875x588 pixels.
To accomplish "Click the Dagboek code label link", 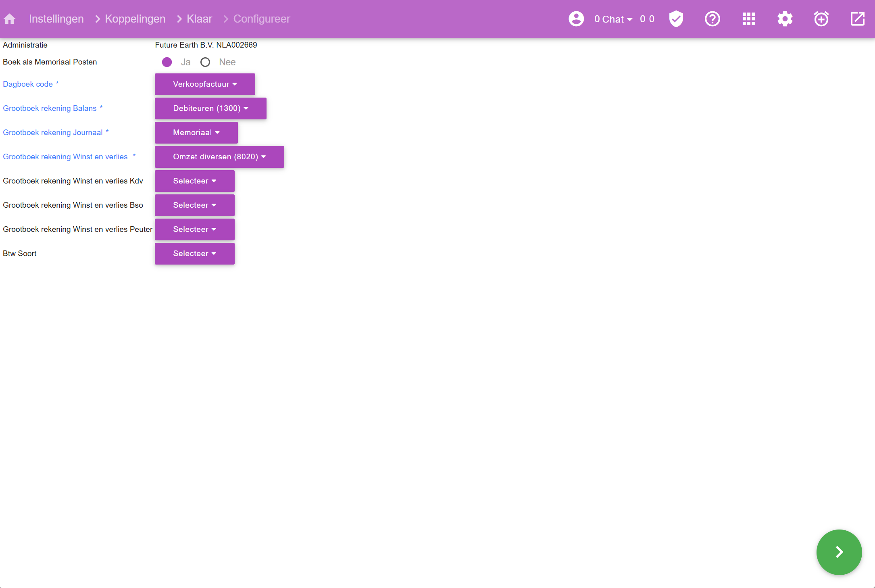I will click(28, 84).
